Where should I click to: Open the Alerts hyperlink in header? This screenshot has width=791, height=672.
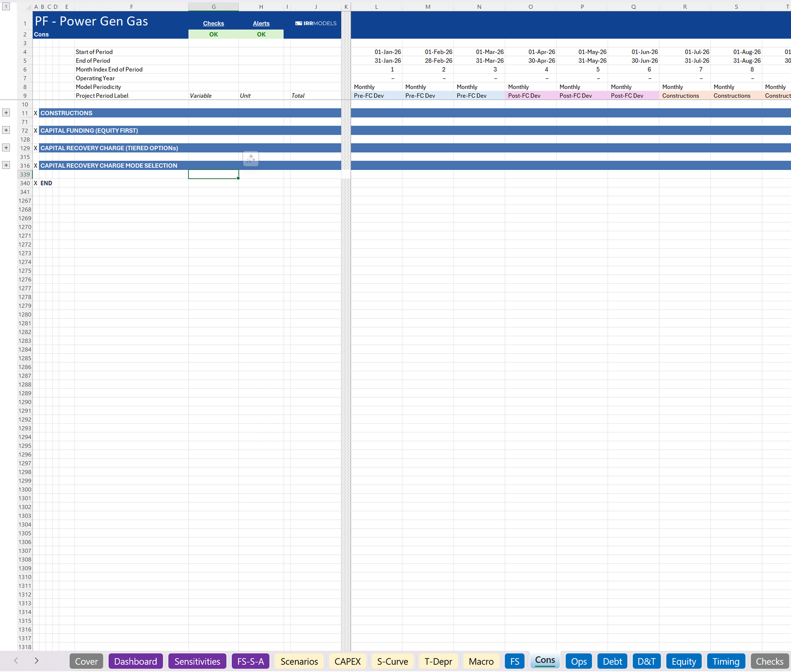pyautogui.click(x=261, y=23)
